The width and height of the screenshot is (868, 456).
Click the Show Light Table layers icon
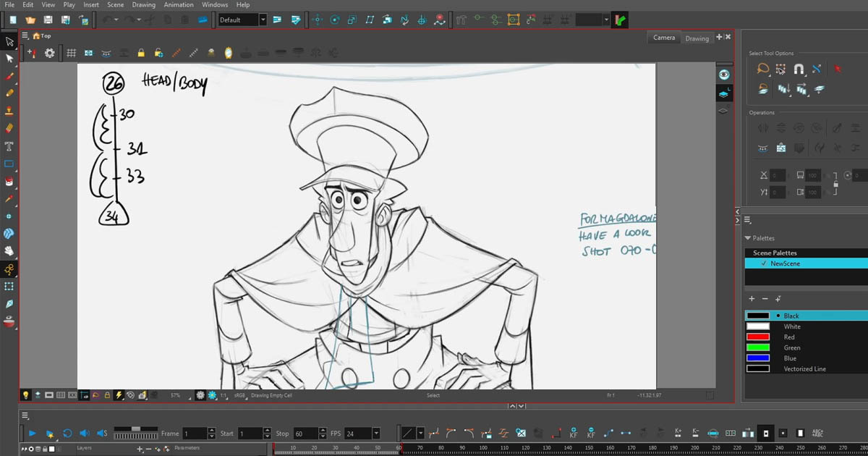[723, 93]
